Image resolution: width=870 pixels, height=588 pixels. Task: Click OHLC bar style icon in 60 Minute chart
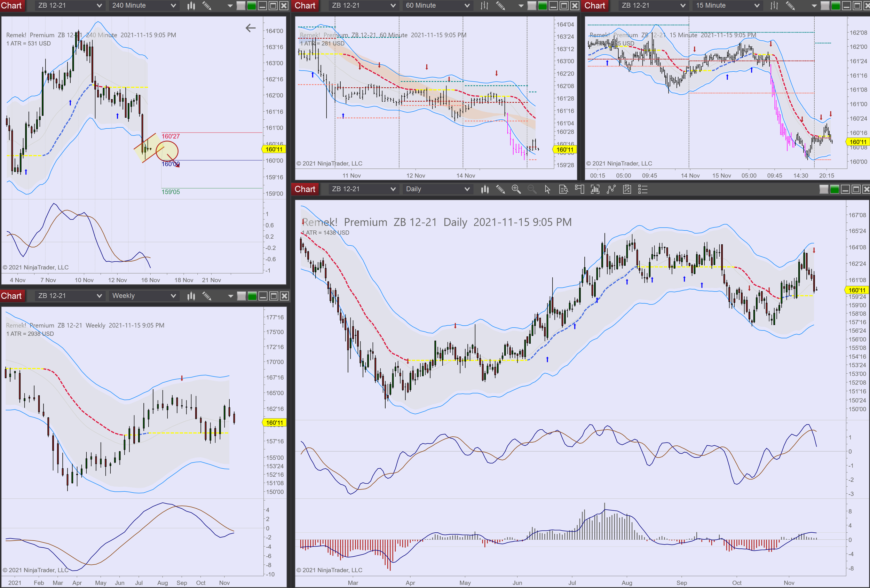484,6
